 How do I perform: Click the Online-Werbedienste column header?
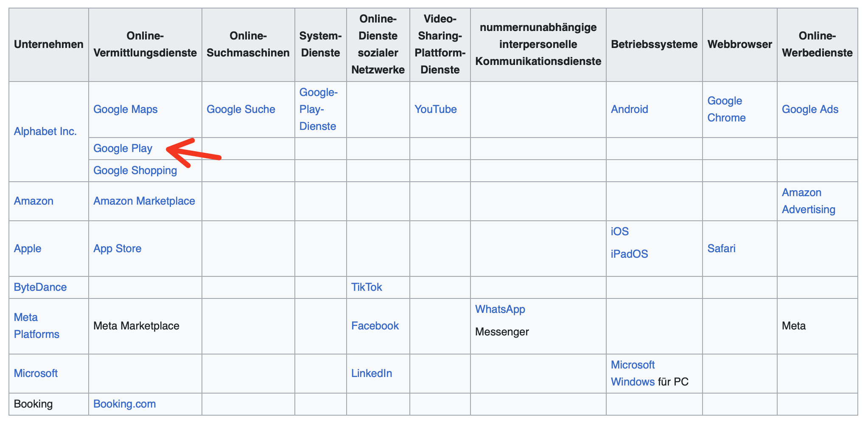(x=817, y=45)
